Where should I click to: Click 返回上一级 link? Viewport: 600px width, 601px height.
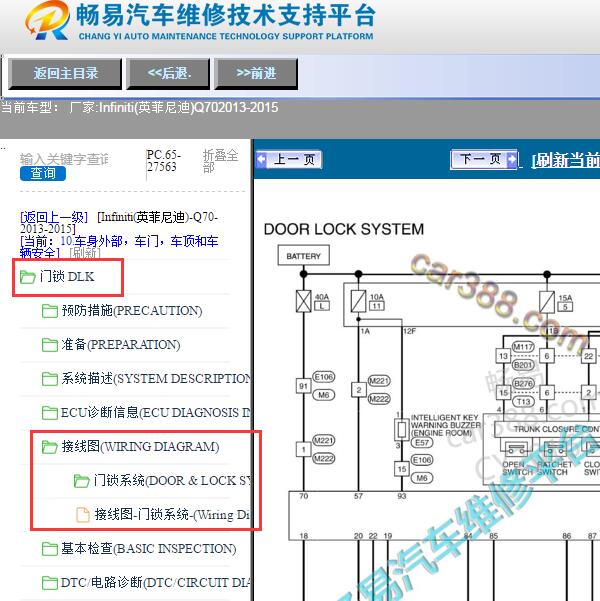click(x=54, y=217)
